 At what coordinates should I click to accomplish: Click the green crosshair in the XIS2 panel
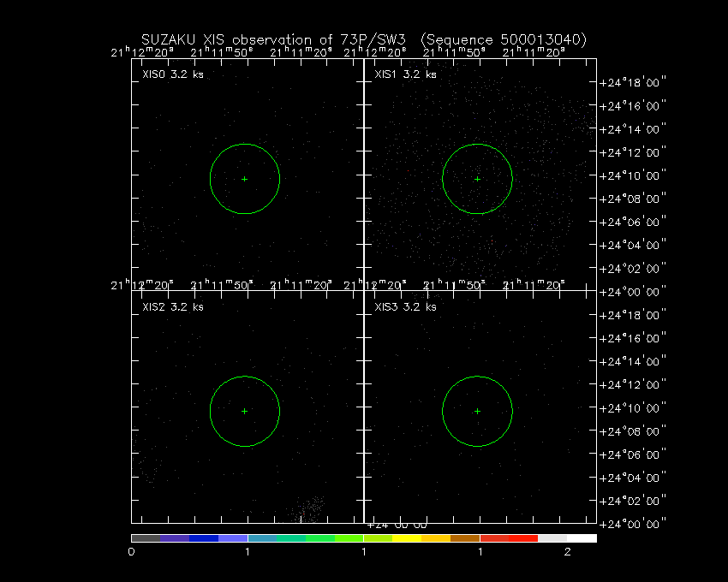click(x=245, y=411)
